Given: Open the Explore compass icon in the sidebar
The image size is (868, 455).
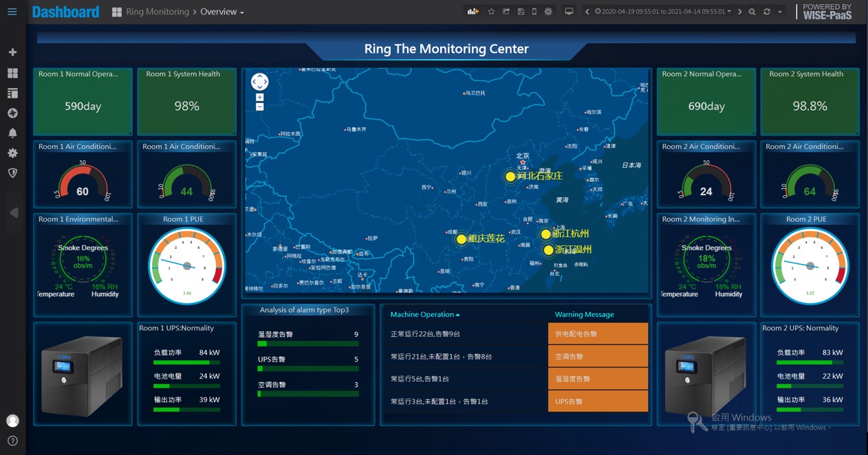Looking at the screenshot, I should 12,113.
